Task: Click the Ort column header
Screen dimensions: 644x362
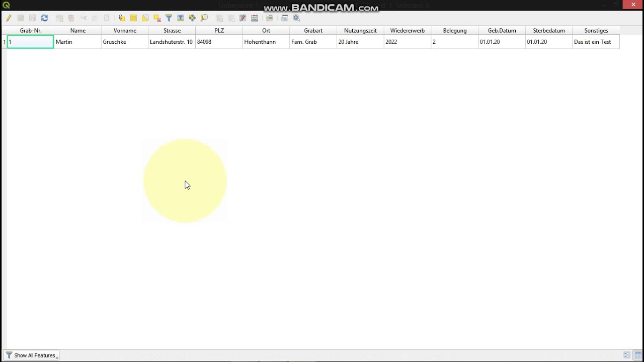Action: point(266,31)
